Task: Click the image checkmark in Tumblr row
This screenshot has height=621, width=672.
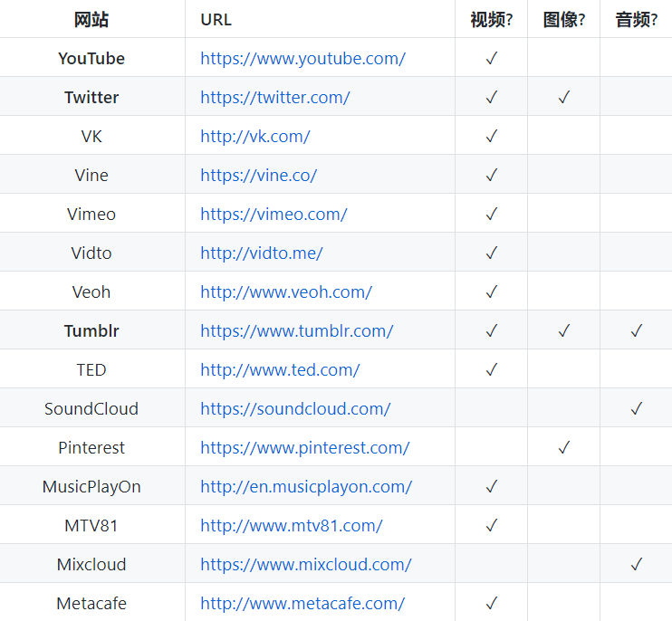Action: (x=564, y=330)
